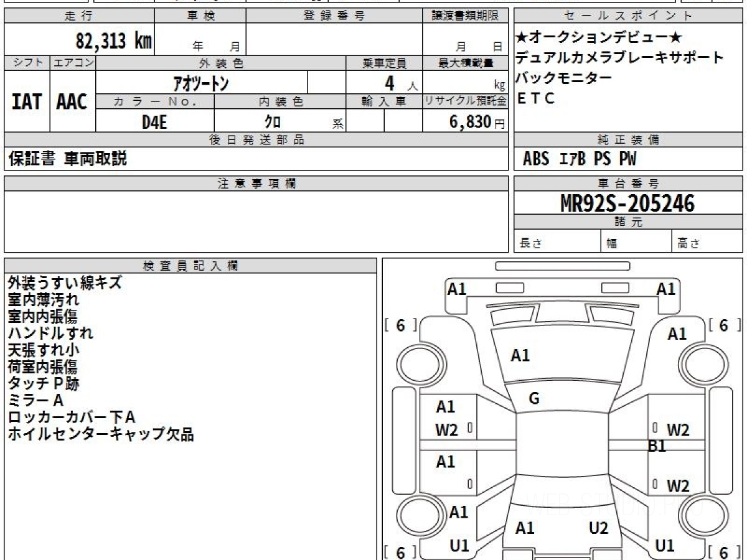Select the seating capacity value 4
Viewport: 747px width, 560px height.
point(390,82)
